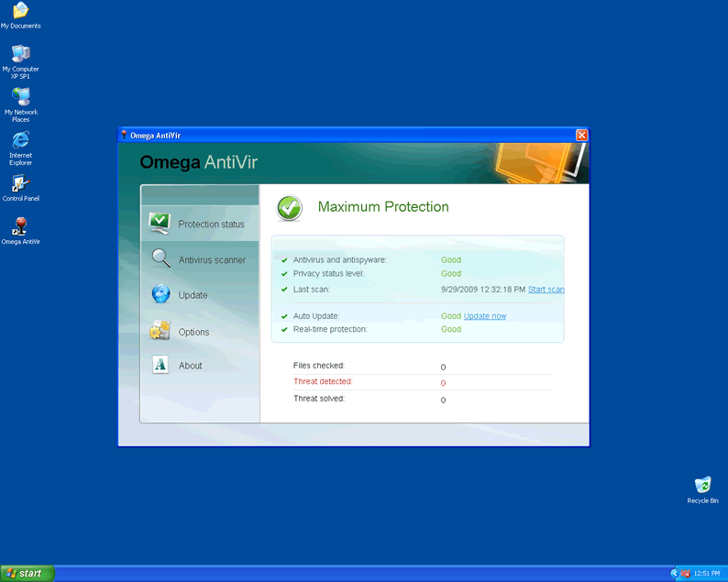The width and height of the screenshot is (728, 582).
Task: Close the Omega AntiVir window
Action: click(581, 135)
